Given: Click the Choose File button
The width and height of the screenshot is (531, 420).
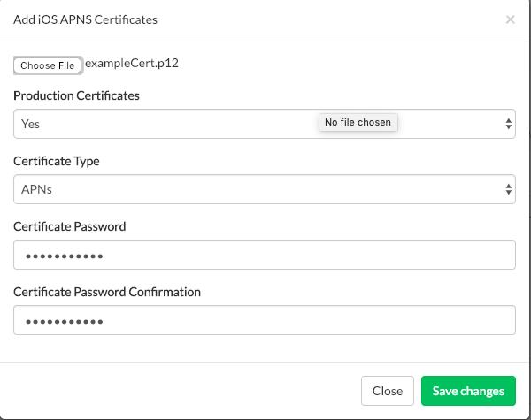Looking at the screenshot, I should (48, 65).
